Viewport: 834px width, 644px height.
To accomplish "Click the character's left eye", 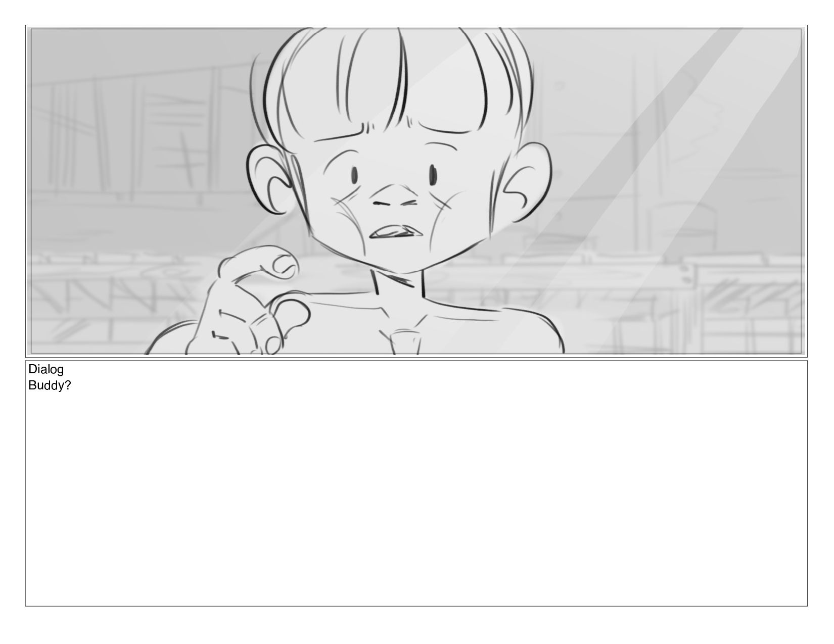I will 354,176.
